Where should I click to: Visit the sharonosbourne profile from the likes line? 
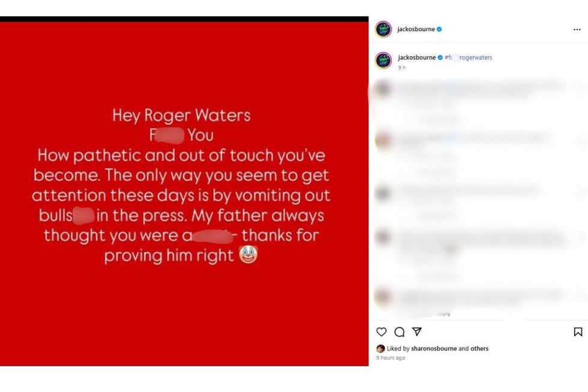pyautogui.click(x=434, y=349)
